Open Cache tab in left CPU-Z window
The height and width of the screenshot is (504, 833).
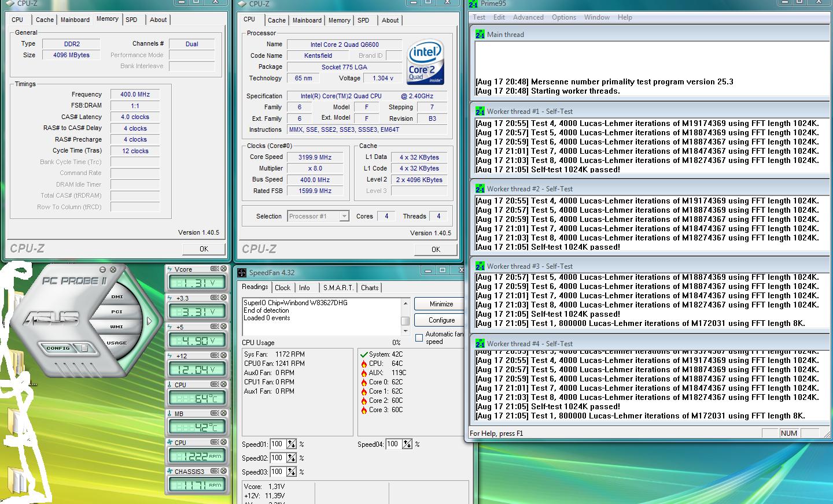tap(45, 20)
